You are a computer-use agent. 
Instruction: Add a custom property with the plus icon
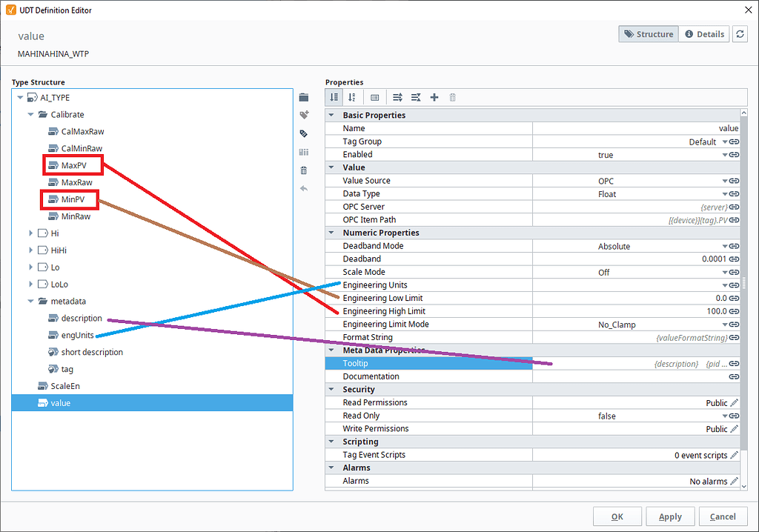(x=434, y=97)
